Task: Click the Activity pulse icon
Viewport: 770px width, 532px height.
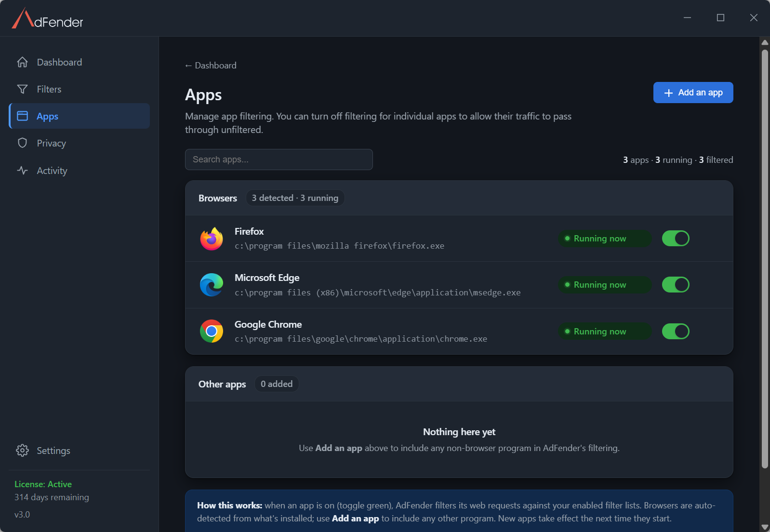Action: pos(22,171)
